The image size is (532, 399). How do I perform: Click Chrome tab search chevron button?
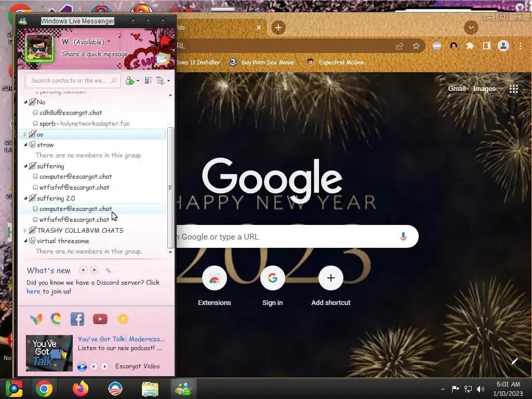471,28
